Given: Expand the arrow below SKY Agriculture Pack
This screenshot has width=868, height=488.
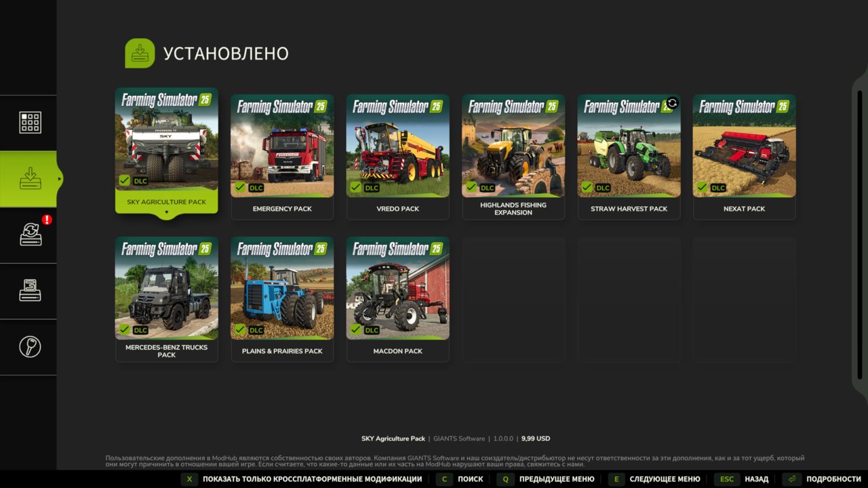Looking at the screenshot, I should tap(167, 213).
